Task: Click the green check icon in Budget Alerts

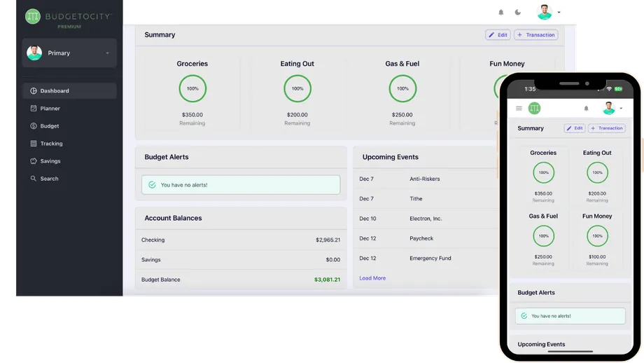Action: (152, 185)
